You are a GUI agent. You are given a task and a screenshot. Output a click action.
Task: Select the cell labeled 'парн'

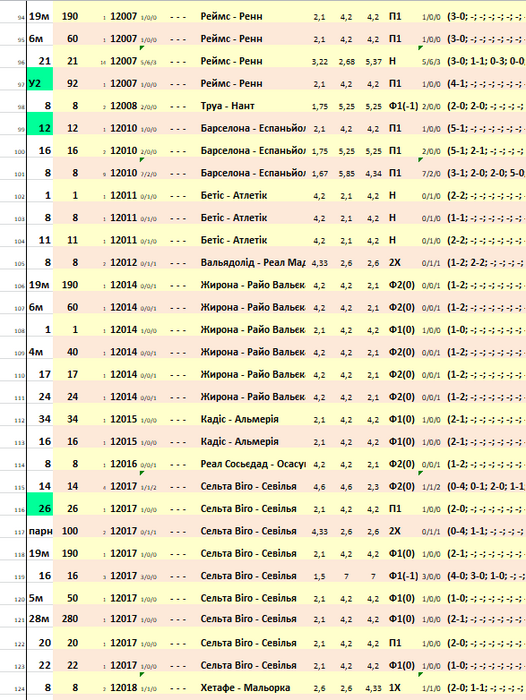(x=40, y=531)
